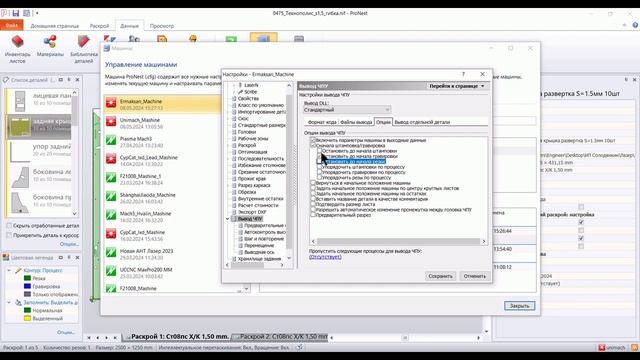Open the Вывод DLL Стандартный dropdown
This screenshot has height=360, width=640.
(347, 110)
